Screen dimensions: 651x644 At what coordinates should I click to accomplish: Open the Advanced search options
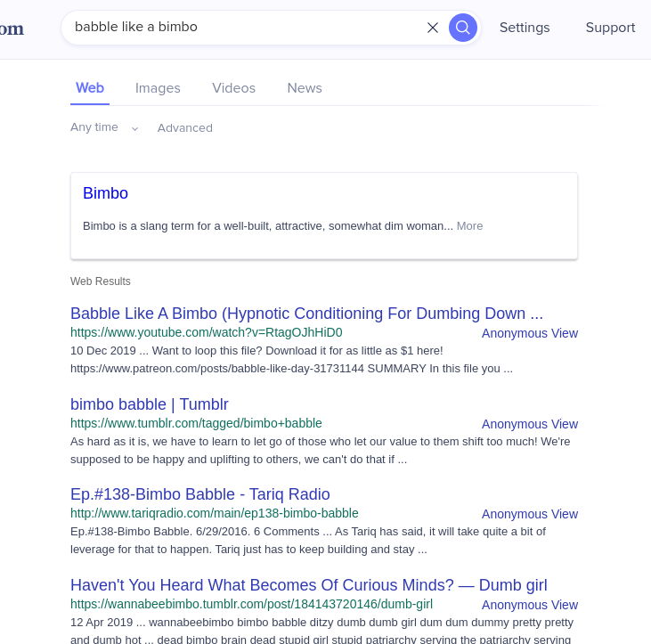pos(184,128)
